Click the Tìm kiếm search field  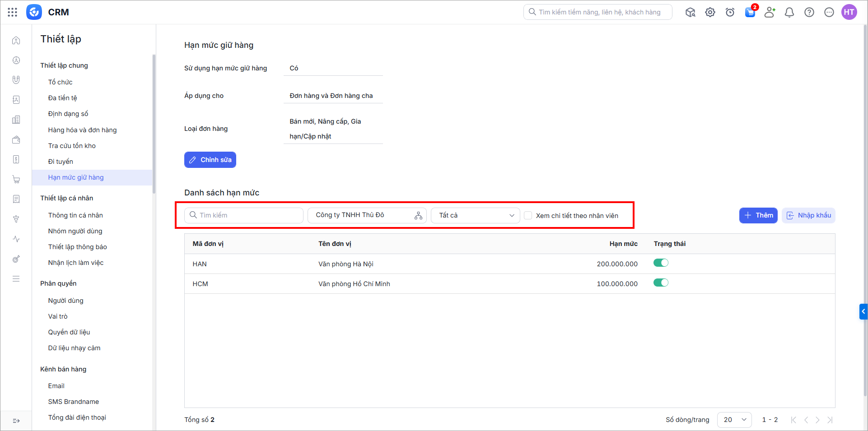[x=244, y=215]
